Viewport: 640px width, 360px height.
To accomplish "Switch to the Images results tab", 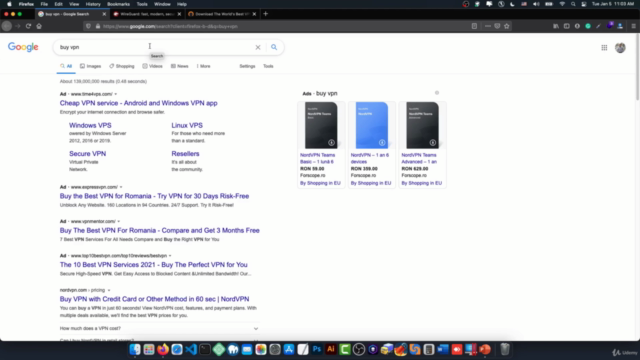I will 91,66.
